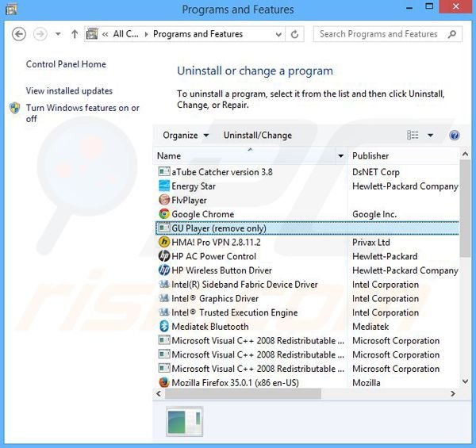Click the Forward navigation arrow
Image resolution: width=476 pixels, height=448 pixels.
[40, 34]
